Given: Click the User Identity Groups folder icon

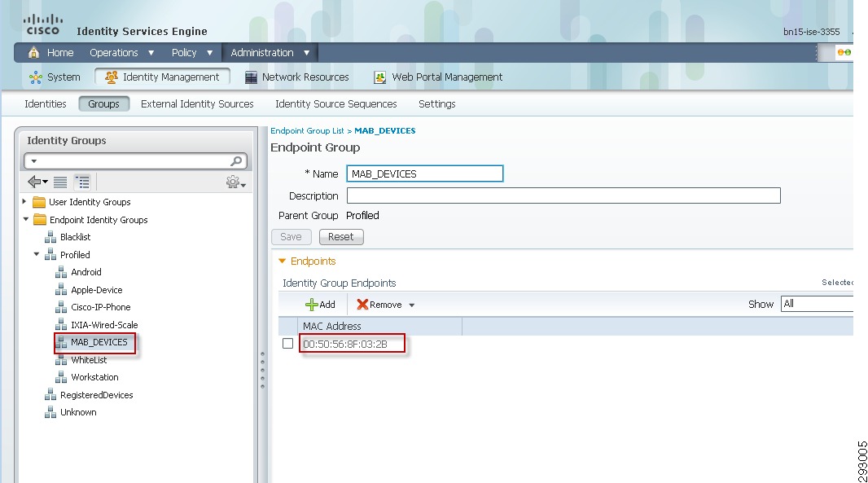Looking at the screenshot, I should click(x=39, y=202).
